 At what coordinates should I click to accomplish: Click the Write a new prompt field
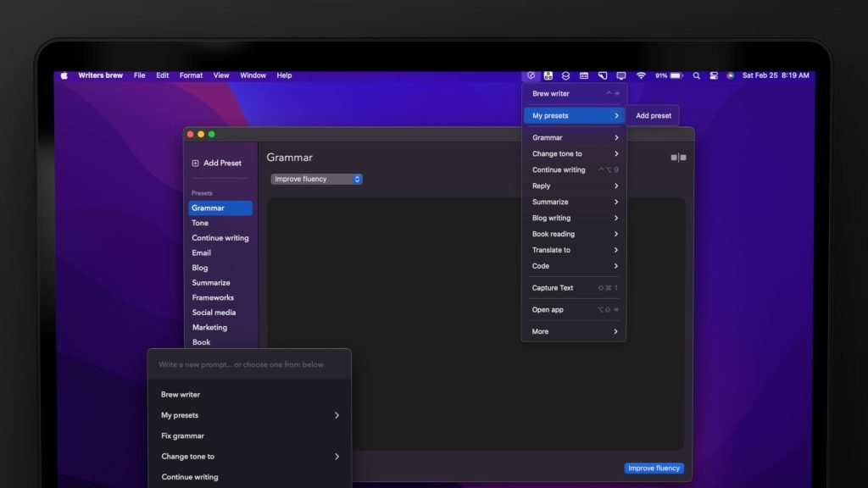pyautogui.click(x=248, y=364)
